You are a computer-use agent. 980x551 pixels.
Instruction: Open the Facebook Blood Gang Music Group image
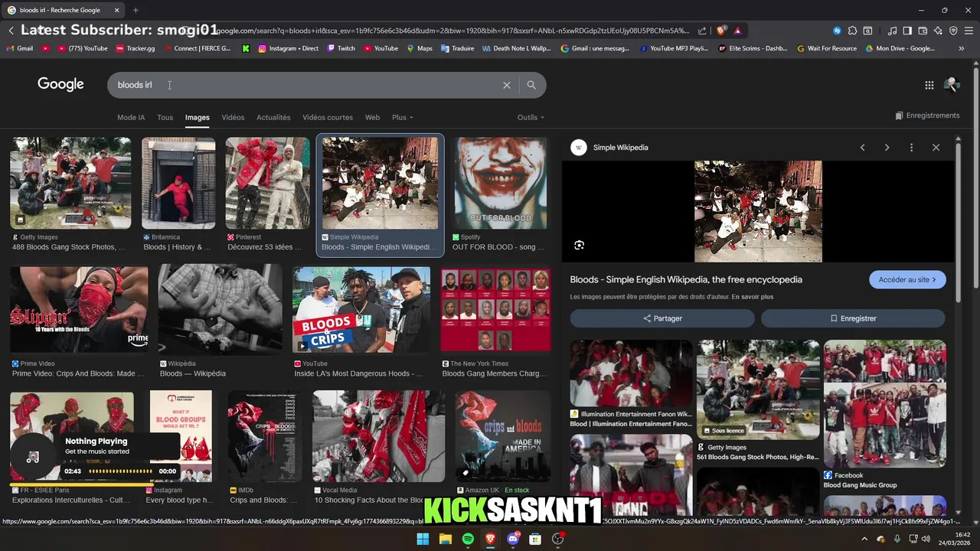pyautogui.click(x=884, y=403)
